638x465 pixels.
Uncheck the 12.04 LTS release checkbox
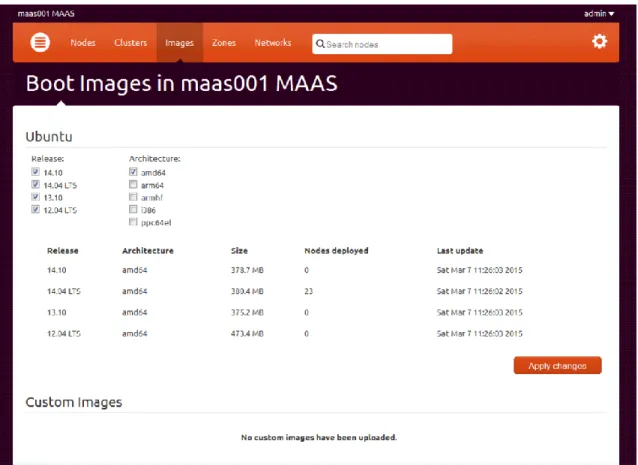coord(35,209)
